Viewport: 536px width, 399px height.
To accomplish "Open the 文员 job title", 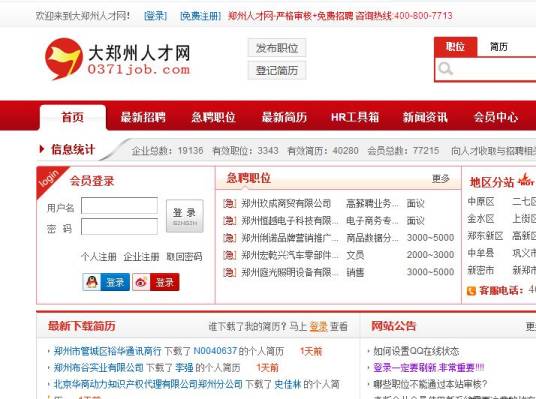I will click(x=355, y=255).
